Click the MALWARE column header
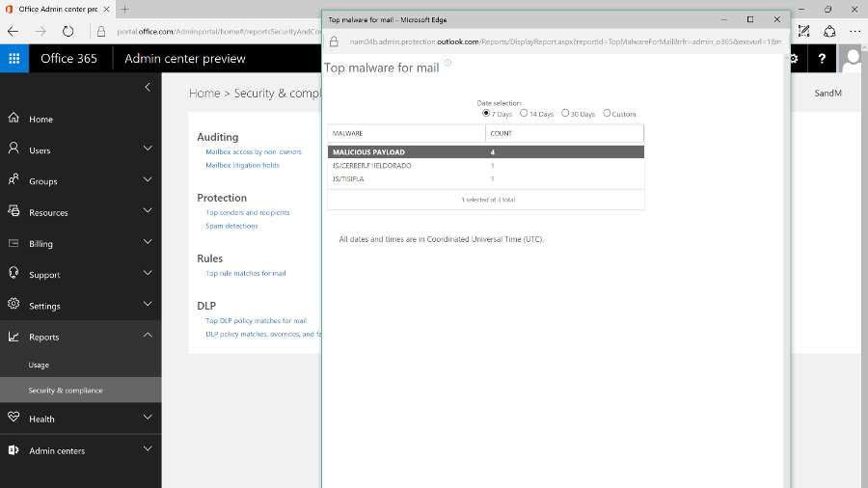The height and width of the screenshot is (488, 868). [x=406, y=133]
